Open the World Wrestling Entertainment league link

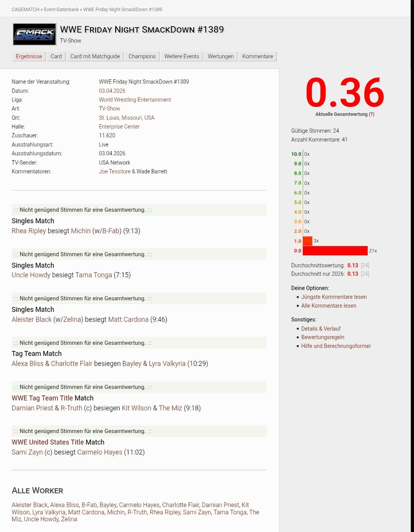point(135,100)
